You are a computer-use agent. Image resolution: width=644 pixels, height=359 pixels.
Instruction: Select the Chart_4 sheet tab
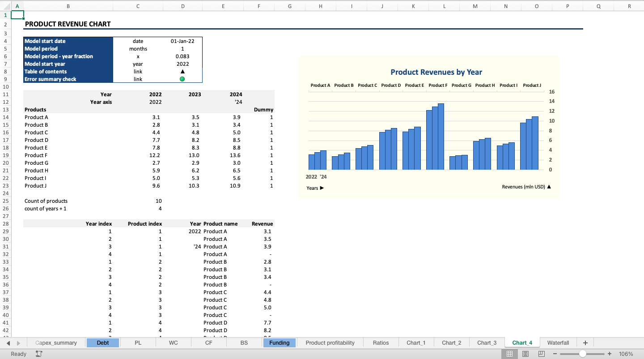pos(522,343)
